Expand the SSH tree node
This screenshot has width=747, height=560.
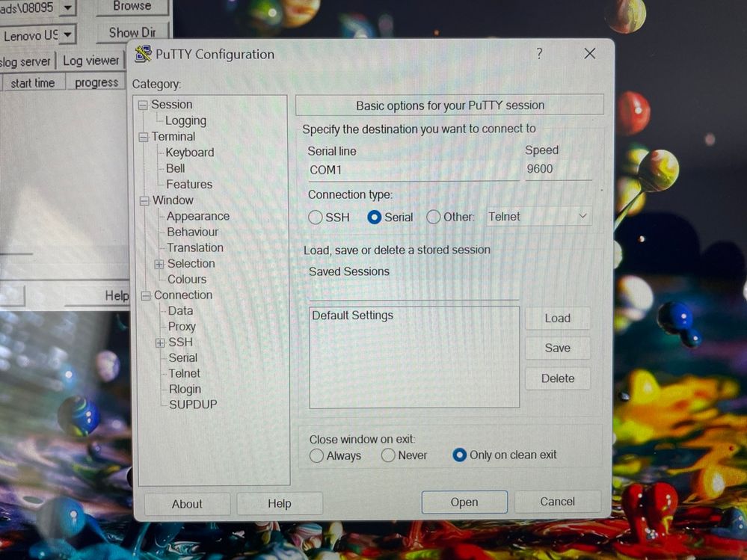(x=160, y=342)
